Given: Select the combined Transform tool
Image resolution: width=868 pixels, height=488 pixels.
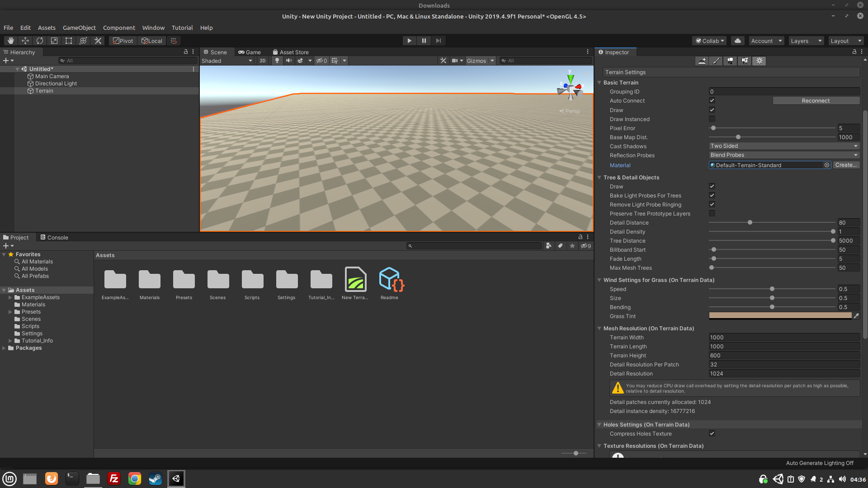Looking at the screenshot, I should (83, 41).
